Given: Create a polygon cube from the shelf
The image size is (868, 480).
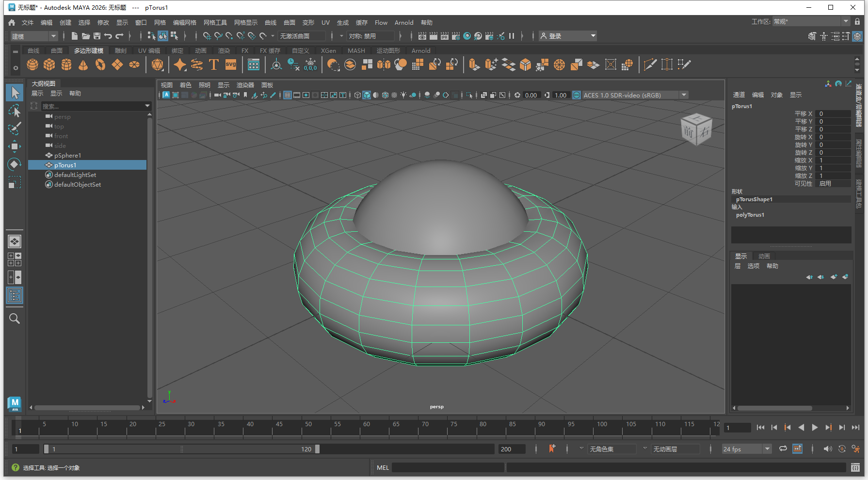Looking at the screenshot, I should (x=49, y=64).
